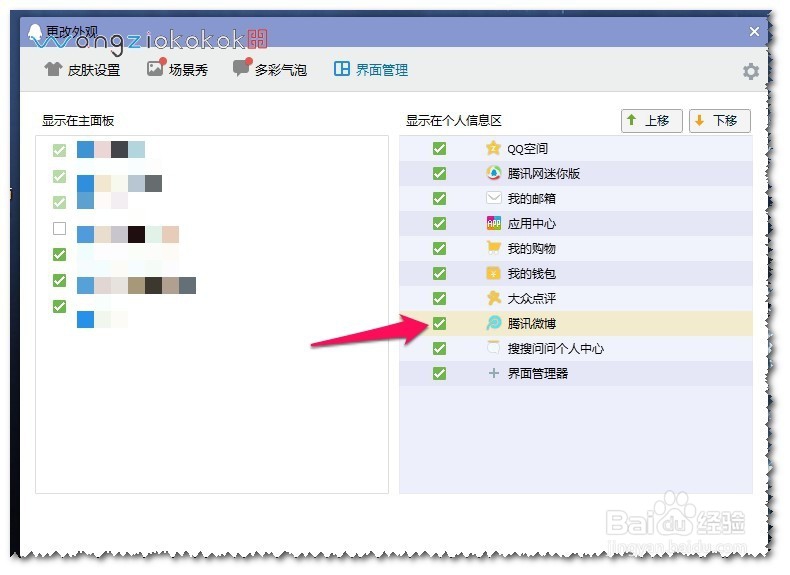790x575 pixels.
Task: Click the 下移 move down button
Action: pos(719,120)
